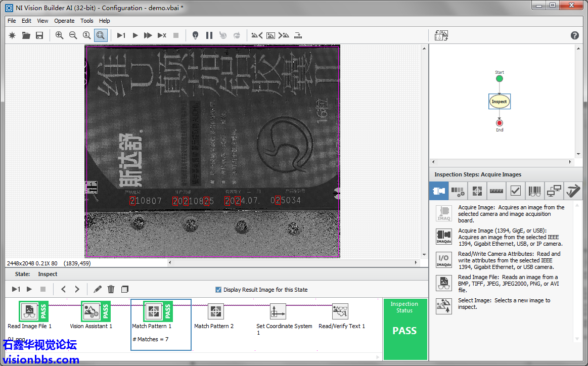The width and height of the screenshot is (588, 366).
Task: Enable Display Result Image for this State
Action: 218,290
